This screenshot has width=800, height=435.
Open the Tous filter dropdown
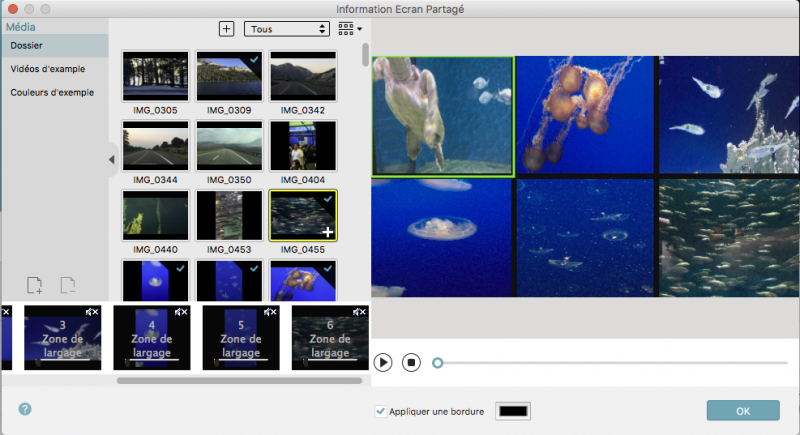click(287, 29)
